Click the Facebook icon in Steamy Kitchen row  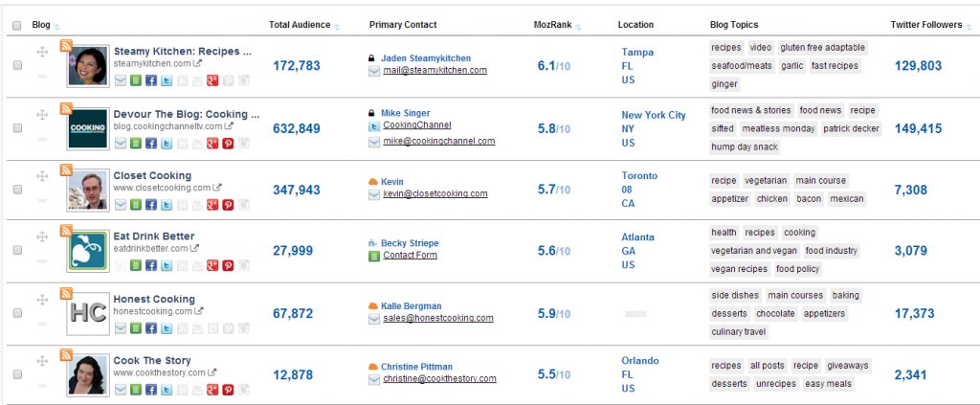150,80
